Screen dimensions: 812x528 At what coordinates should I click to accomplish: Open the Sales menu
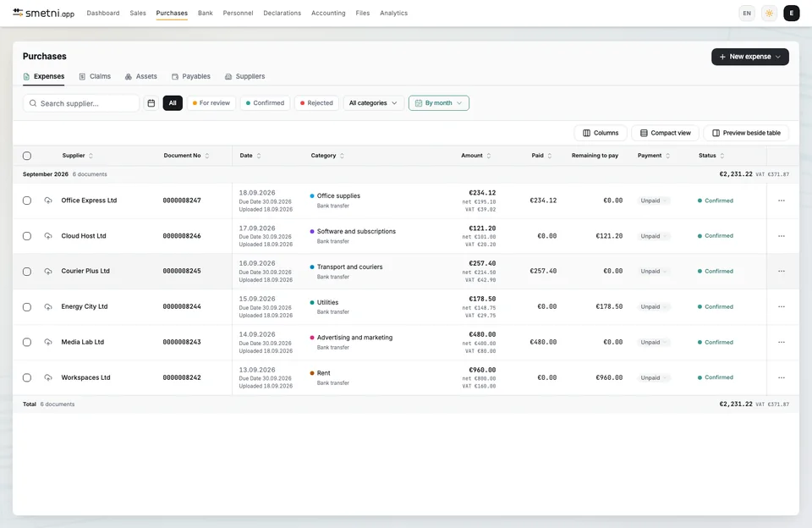(x=138, y=13)
